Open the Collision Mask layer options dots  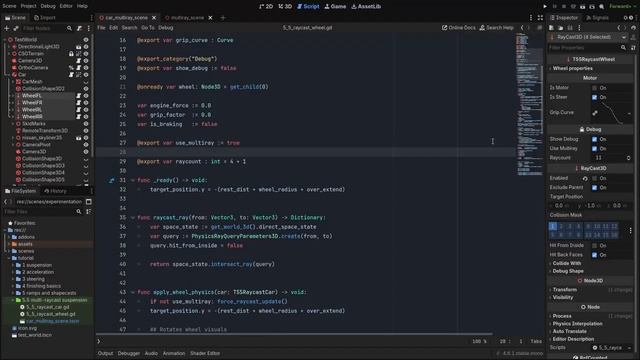(x=631, y=231)
